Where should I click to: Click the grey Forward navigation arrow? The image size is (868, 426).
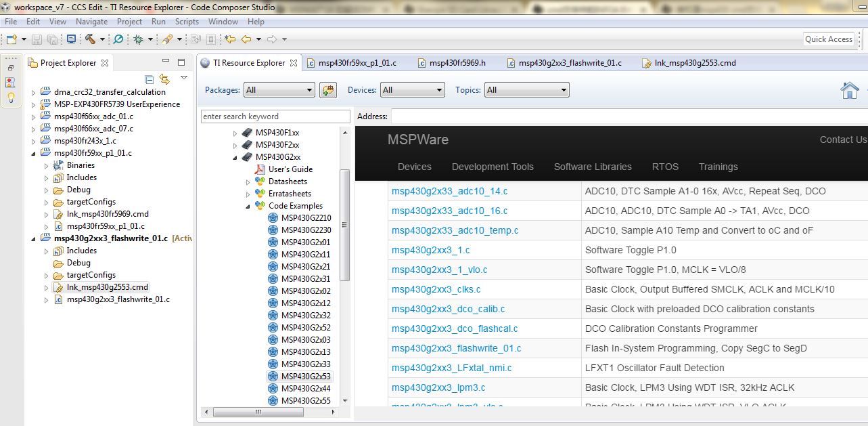[272, 39]
